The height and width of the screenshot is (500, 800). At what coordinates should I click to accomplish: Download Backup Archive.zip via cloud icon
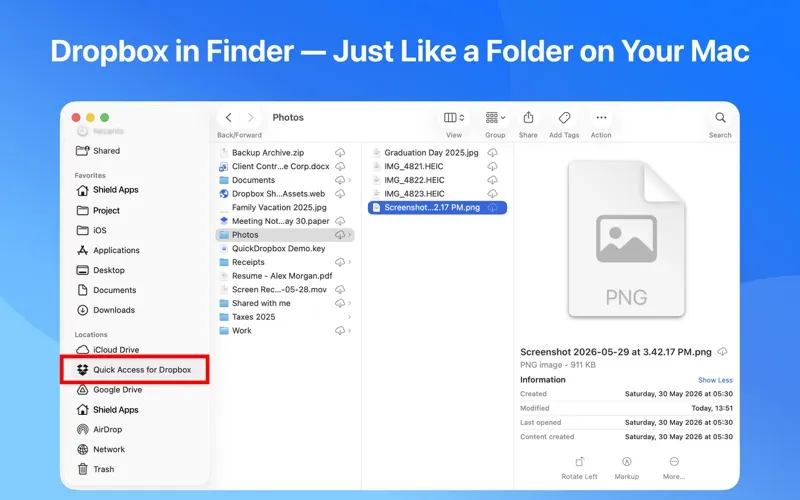pos(340,153)
